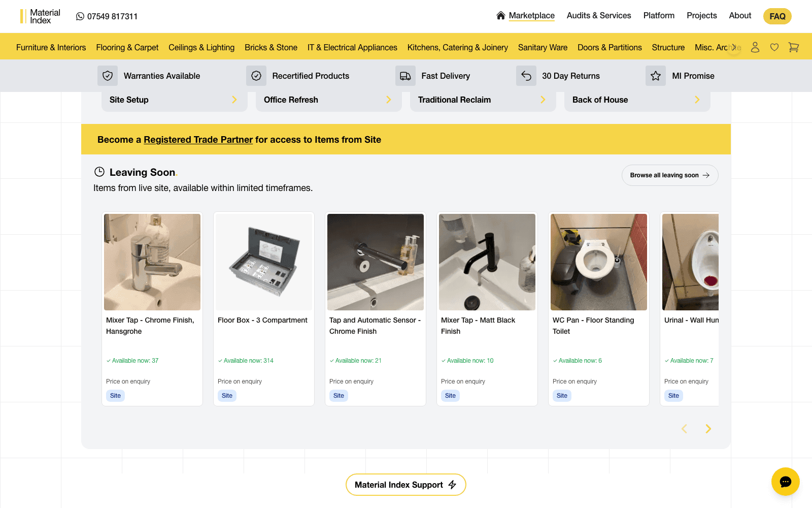The width and height of the screenshot is (812, 508).
Task: Open the Marketplace menu item
Action: point(532,16)
